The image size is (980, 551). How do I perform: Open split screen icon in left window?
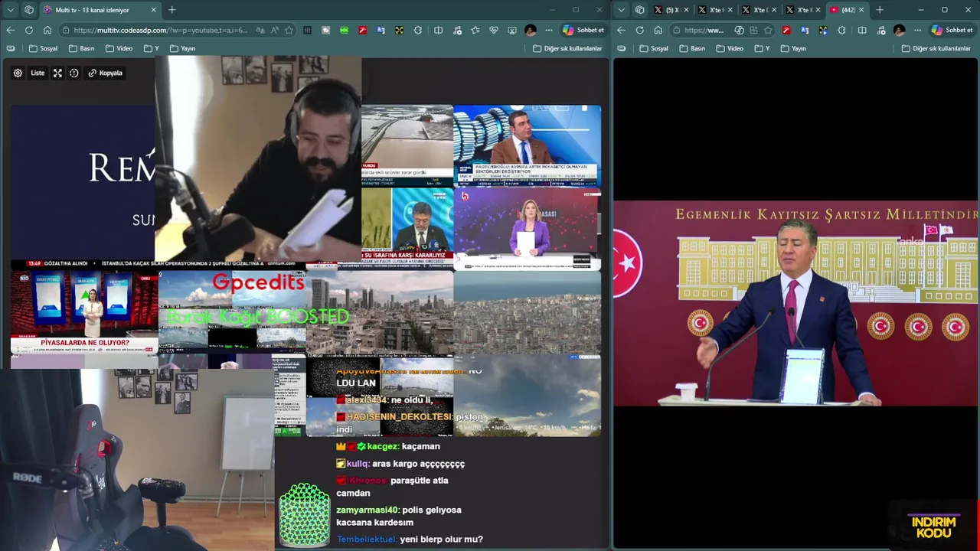(x=438, y=30)
